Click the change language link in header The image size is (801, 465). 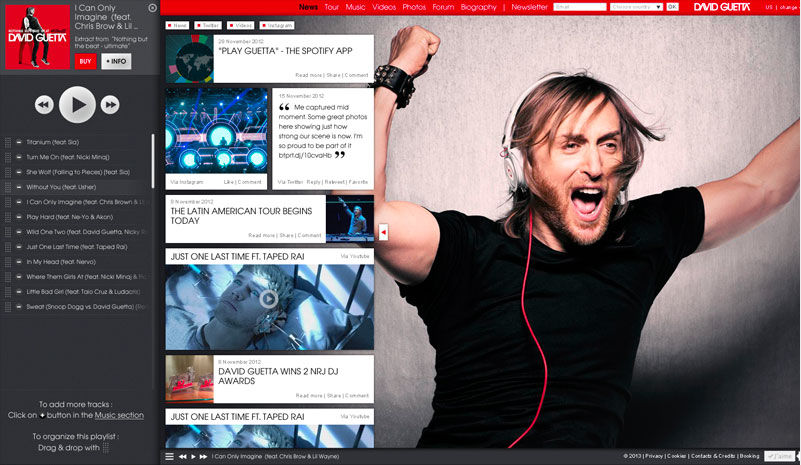click(x=788, y=7)
